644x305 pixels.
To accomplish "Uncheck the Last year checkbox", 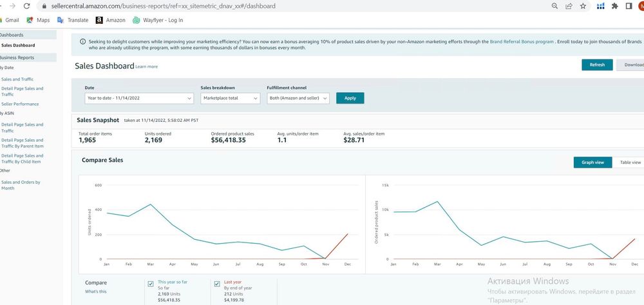I will point(217,284).
